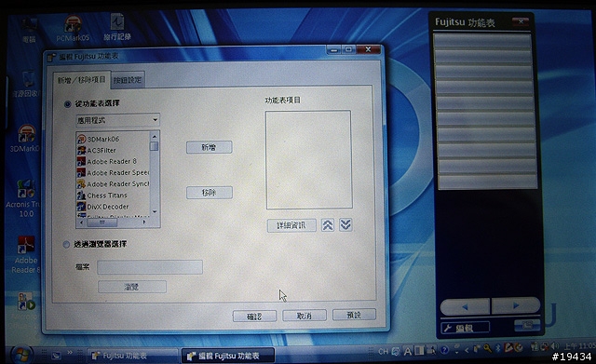Switch to Fujitsu 功能表 taskbar button
Viewport: 596px width, 364px height.
(132, 356)
